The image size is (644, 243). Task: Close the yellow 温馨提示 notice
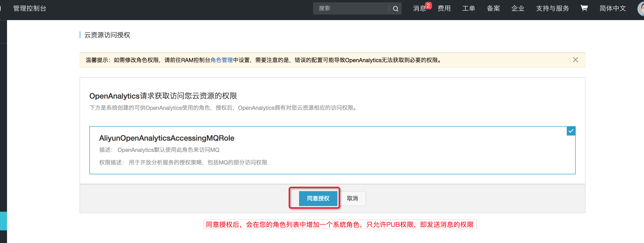(x=575, y=60)
